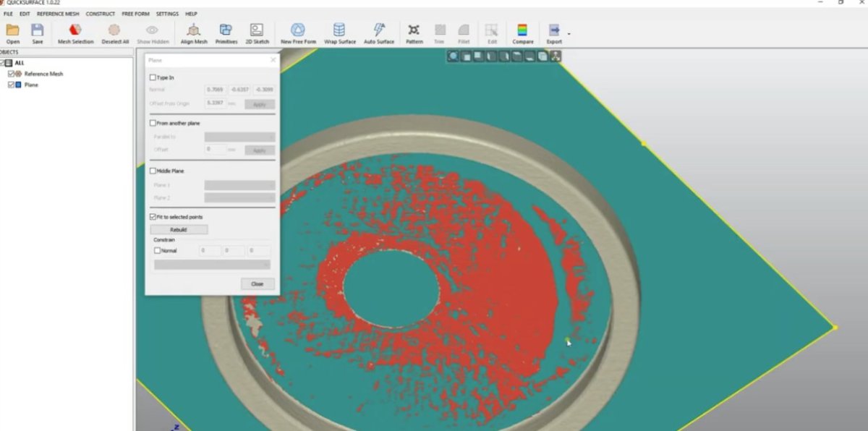The width and height of the screenshot is (868, 431).
Task: Open the Construct menu
Action: (x=101, y=13)
